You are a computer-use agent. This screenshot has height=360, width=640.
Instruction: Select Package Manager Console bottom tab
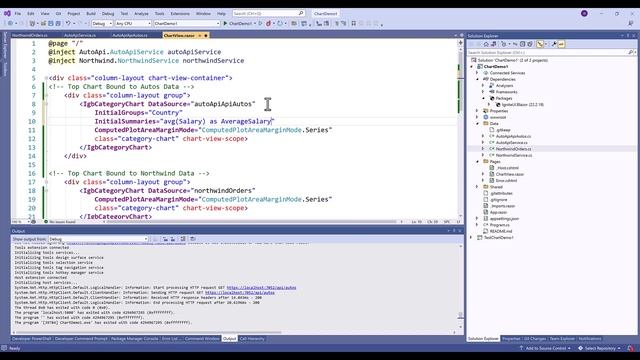point(134,339)
